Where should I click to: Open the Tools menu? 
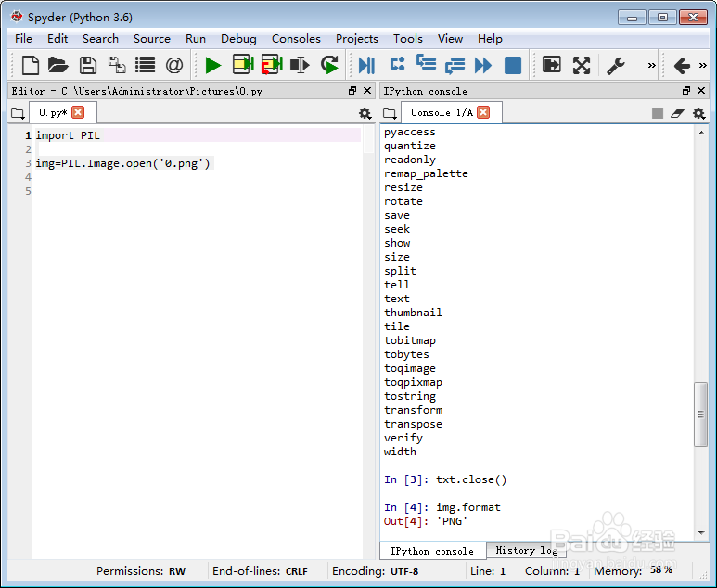[408, 39]
